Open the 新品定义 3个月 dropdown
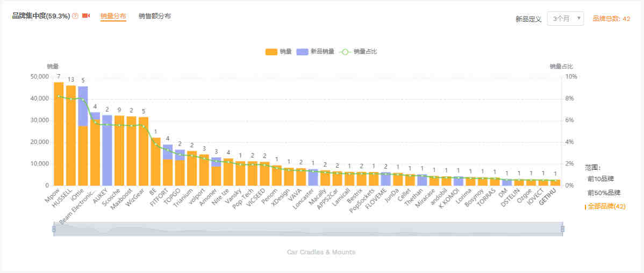Image resolution: width=644 pixels, height=273 pixels. [565, 18]
